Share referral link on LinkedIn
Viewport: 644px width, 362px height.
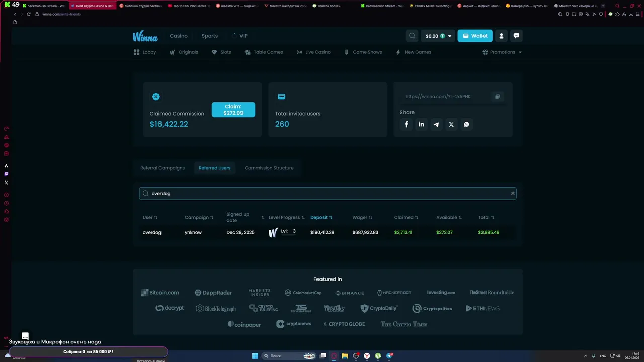421,124
